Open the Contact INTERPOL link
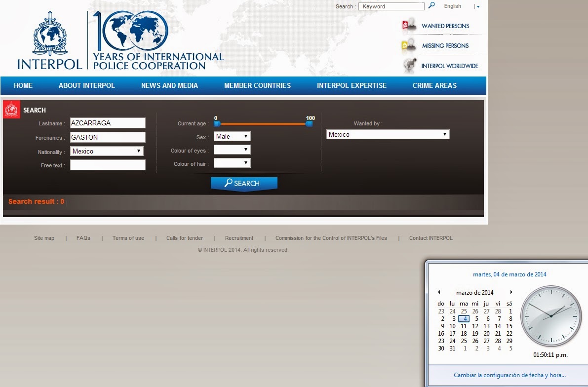This screenshot has width=588, height=387. pyautogui.click(x=431, y=238)
